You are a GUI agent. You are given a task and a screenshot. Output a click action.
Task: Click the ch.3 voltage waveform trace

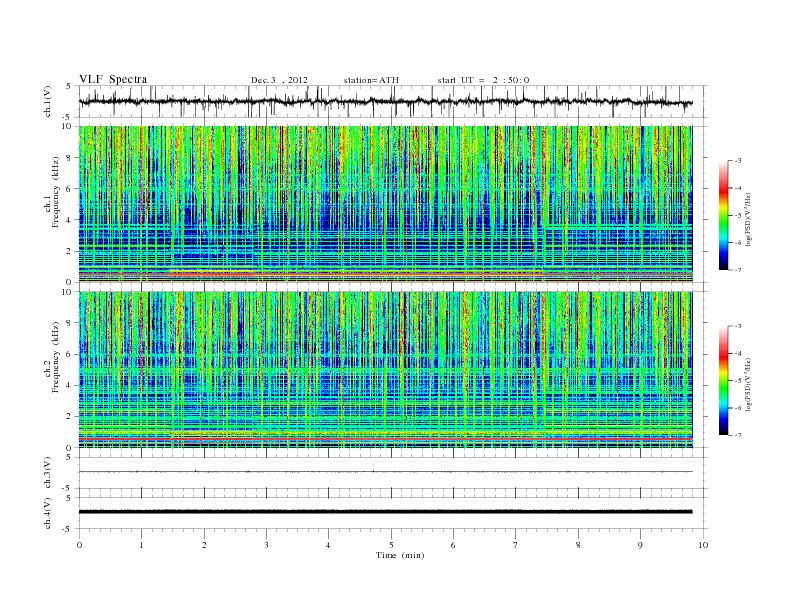386,472
